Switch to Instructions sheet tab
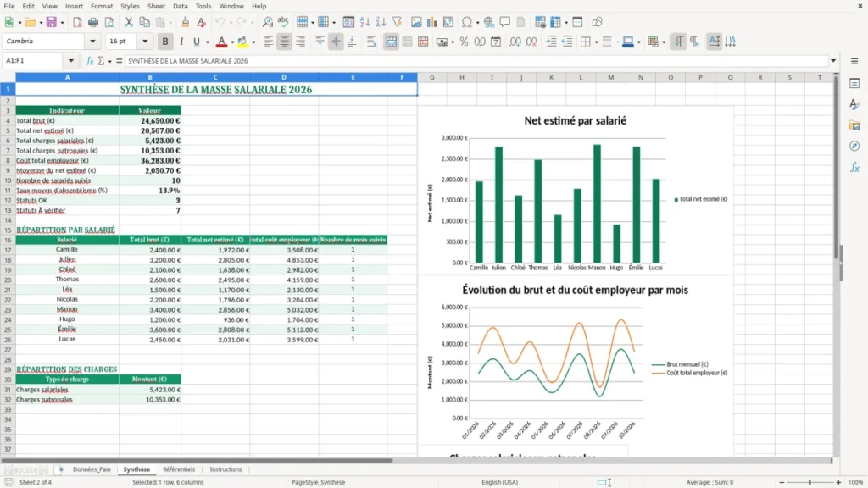The height and width of the screenshot is (488, 868). click(x=225, y=469)
